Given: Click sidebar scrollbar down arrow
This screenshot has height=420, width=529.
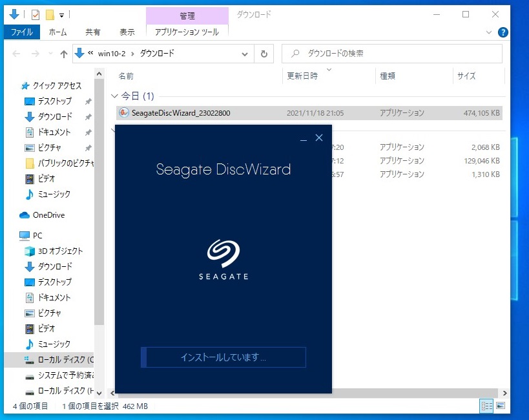Looking at the screenshot, I should pos(99,393).
